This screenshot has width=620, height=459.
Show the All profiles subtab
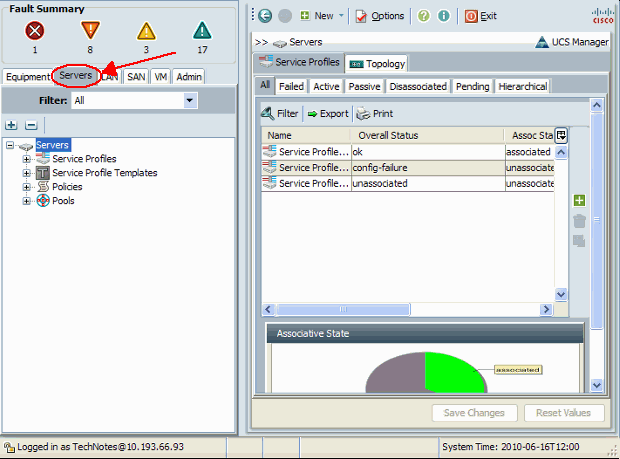coord(265,85)
